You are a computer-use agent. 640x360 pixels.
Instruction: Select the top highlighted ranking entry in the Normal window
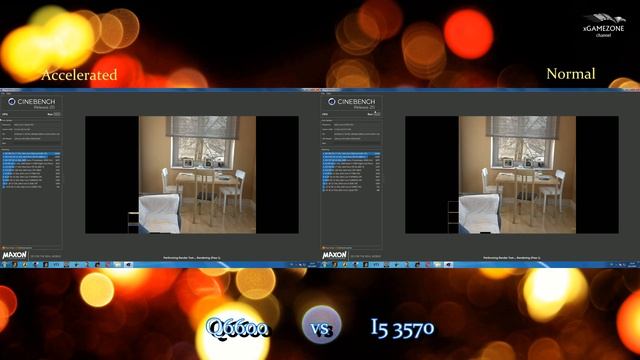click(351, 153)
